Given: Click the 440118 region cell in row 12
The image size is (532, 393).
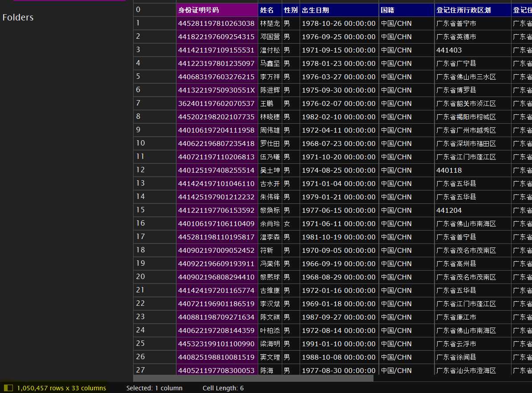Looking at the screenshot, I should [x=473, y=170].
